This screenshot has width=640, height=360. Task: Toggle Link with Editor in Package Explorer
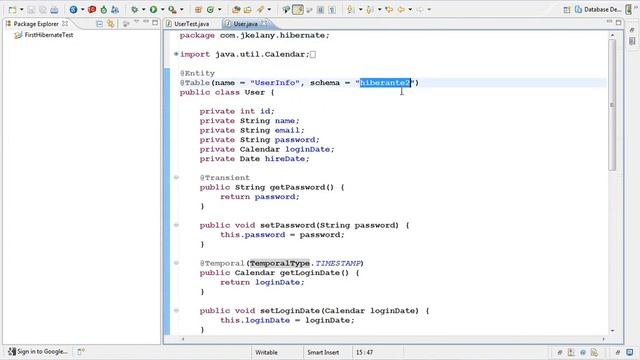[x=111, y=24]
